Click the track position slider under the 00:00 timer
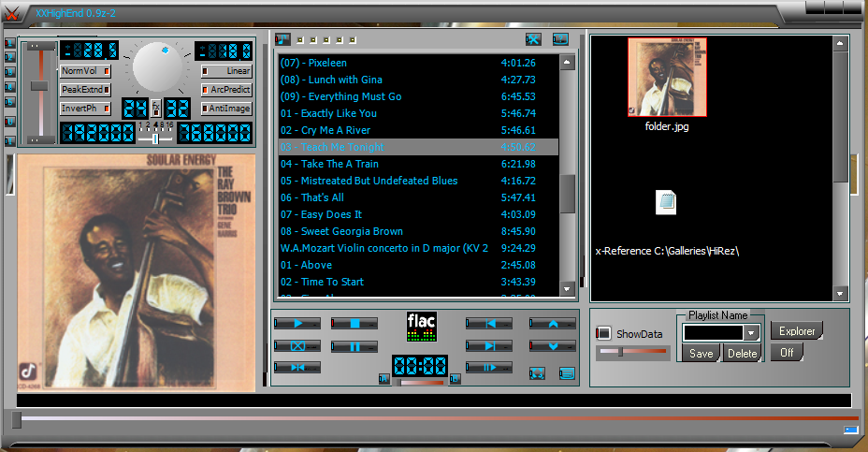This screenshot has width=868, height=452. [x=419, y=382]
